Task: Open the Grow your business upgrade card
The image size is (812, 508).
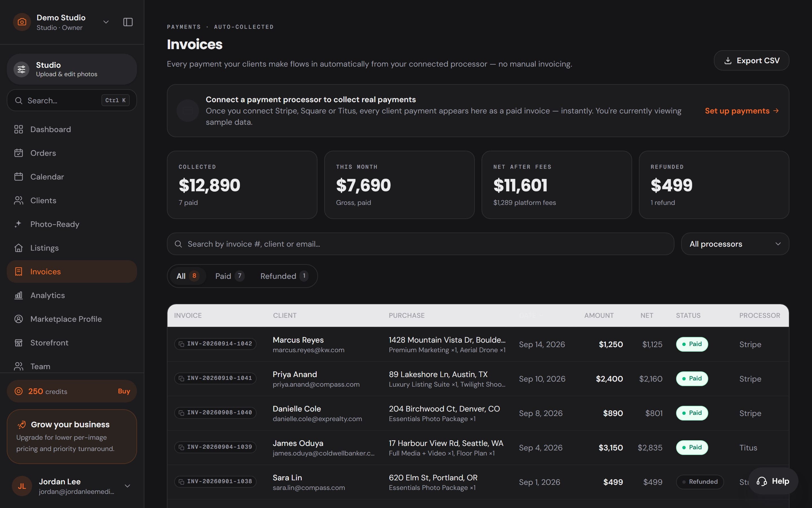Action: (x=72, y=436)
